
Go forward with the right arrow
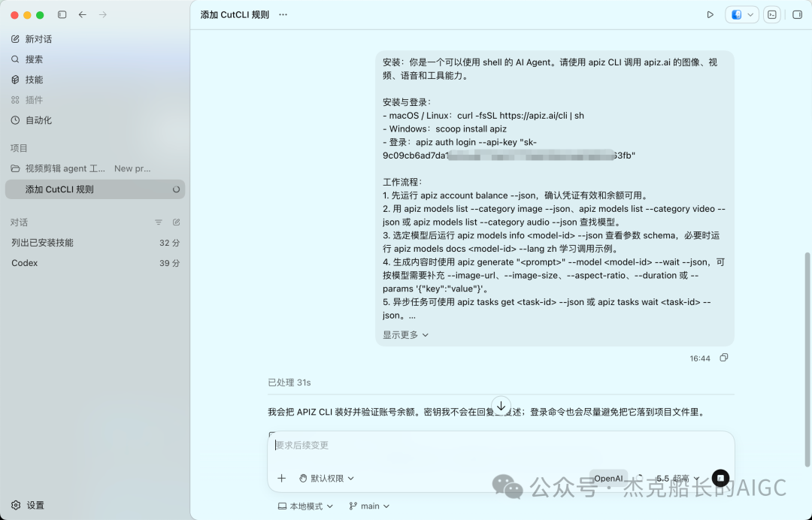102,14
